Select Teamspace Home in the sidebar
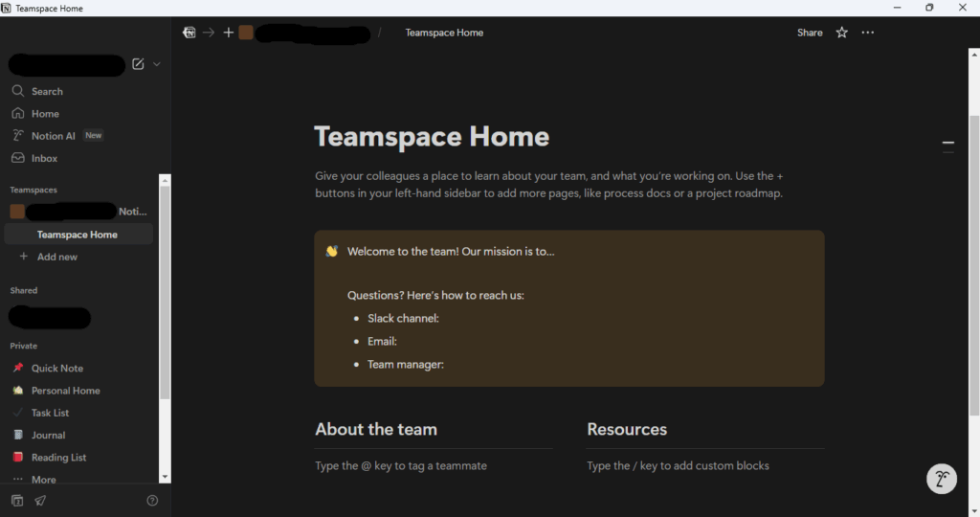Image resolution: width=980 pixels, height=517 pixels. (77, 235)
